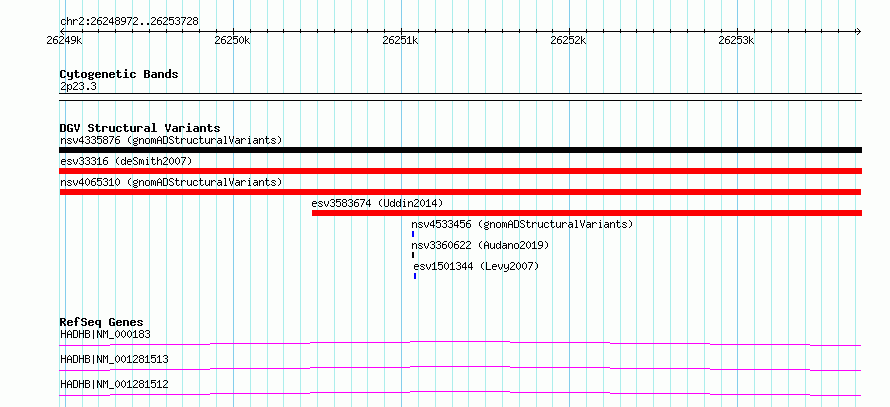The height and width of the screenshot is (407, 890).
Task: Open the esv33316 (deSmith2007) label
Action: point(126,161)
